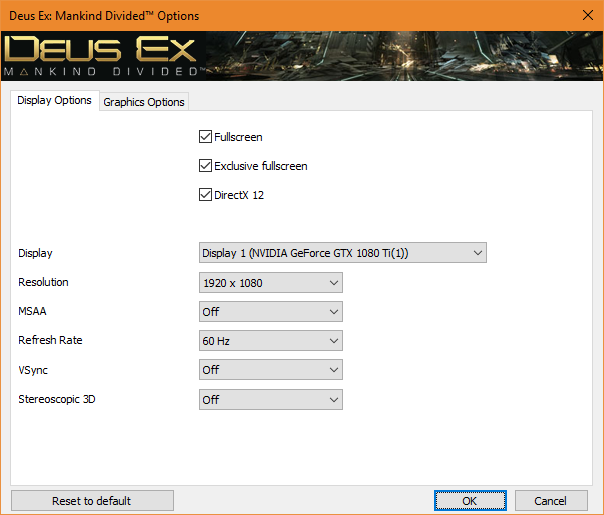Click the Reset to default button
604x515 pixels.
[x=92, y=501]
